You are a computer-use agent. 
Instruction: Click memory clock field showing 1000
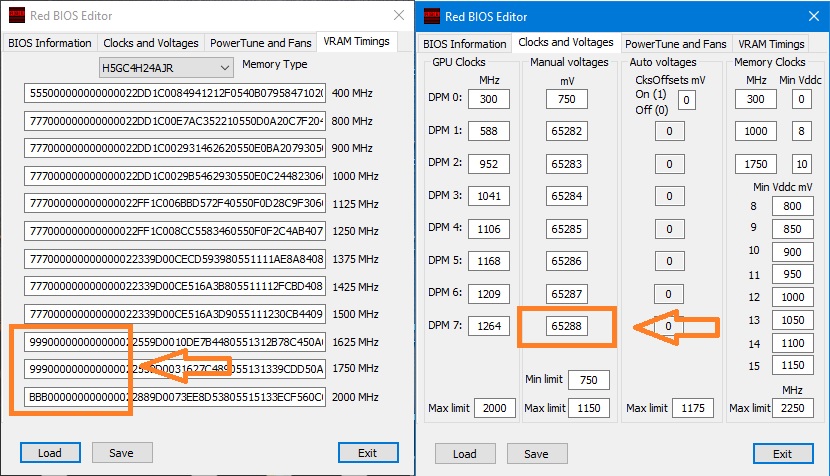pos(756,131)
